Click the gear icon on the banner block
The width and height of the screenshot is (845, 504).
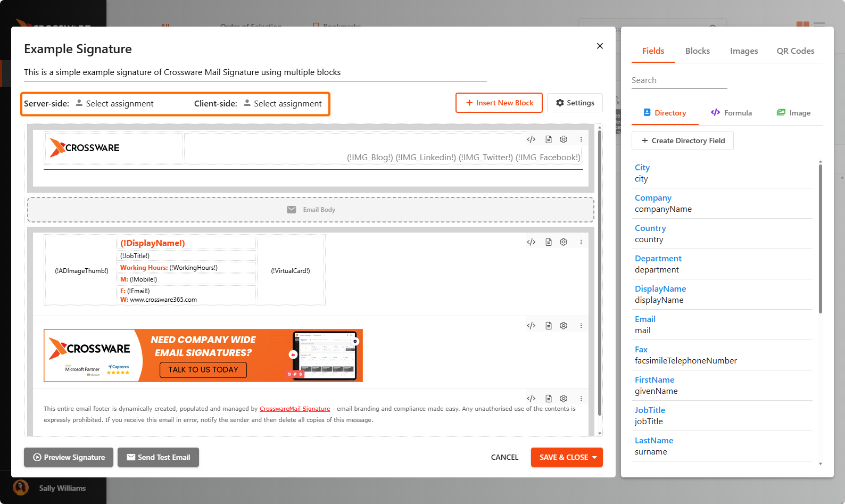(x=564, y=326)
